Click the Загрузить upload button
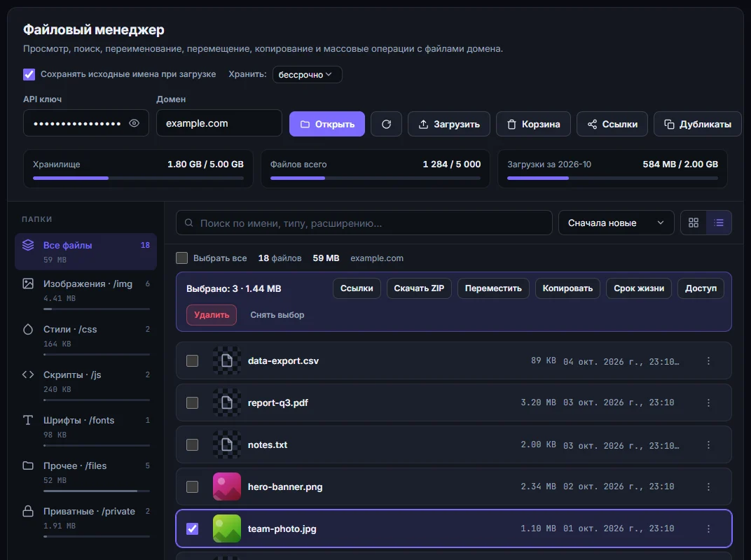This screenshot has height=560, width=751. 449,124
